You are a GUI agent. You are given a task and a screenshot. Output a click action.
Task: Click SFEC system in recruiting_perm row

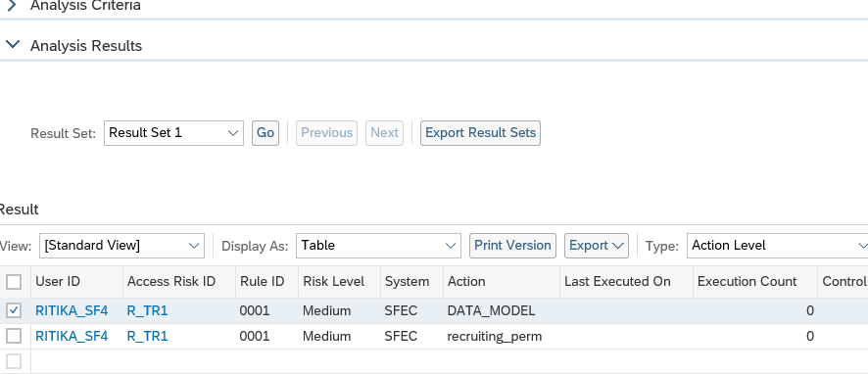point(401,336)
